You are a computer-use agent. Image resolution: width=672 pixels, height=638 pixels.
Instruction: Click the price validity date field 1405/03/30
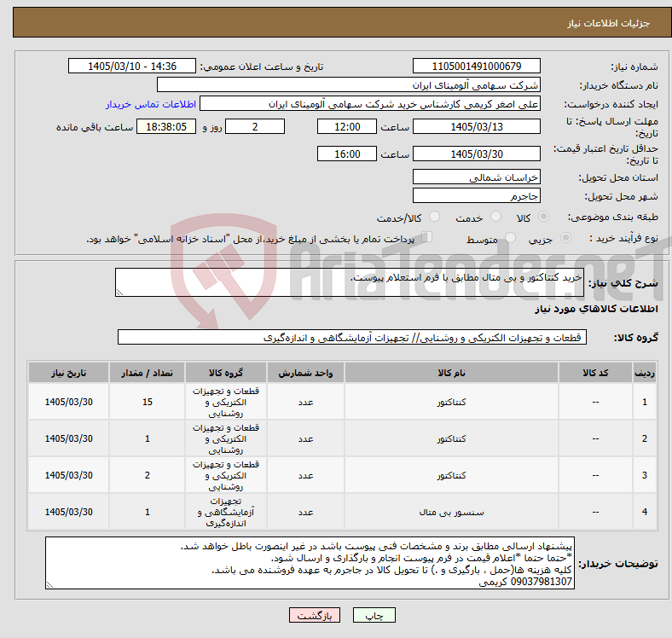(476, 154)
